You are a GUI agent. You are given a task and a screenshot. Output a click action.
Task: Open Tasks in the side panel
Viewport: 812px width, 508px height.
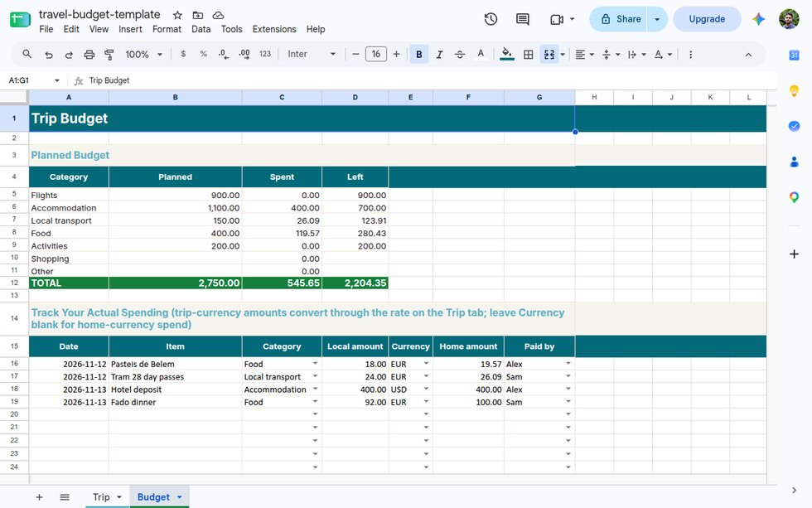point(794,126)
